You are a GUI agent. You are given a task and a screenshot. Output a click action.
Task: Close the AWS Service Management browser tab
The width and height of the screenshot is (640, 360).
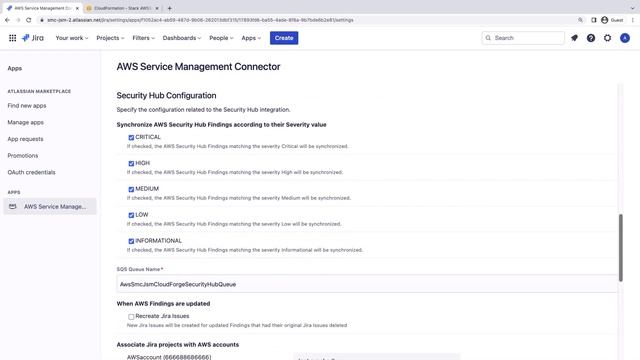click(77, 8)
